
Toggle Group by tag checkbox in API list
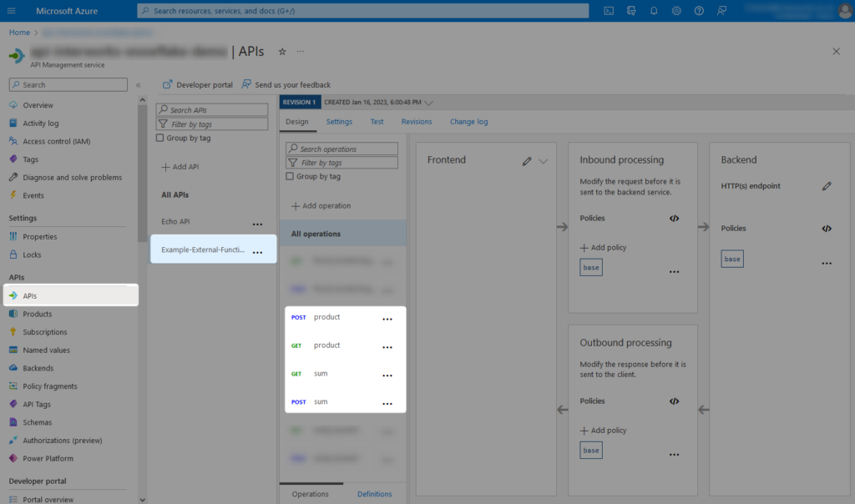[160, 139]
